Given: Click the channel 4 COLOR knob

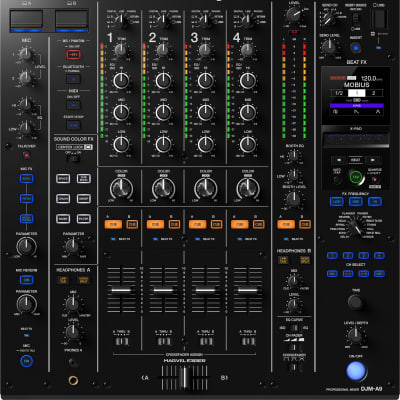Looking at the screenshot, I should pos(248,188).
